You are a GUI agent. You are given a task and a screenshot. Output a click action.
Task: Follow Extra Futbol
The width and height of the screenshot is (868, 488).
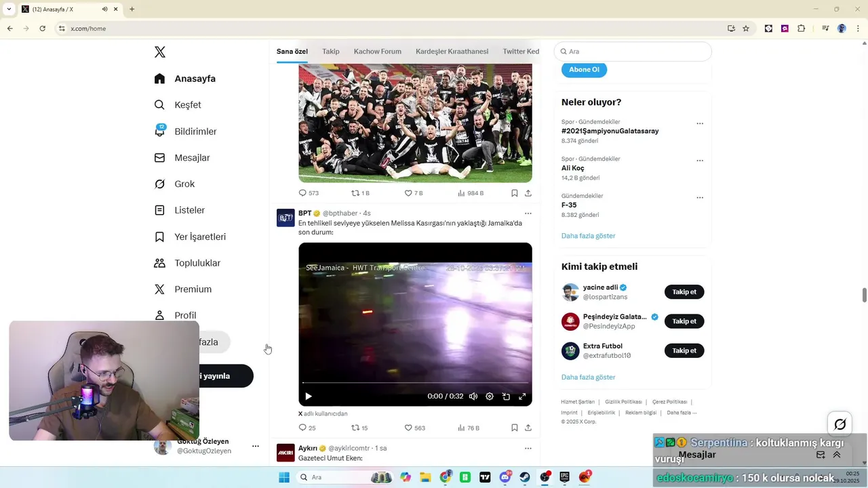(684, 350)
